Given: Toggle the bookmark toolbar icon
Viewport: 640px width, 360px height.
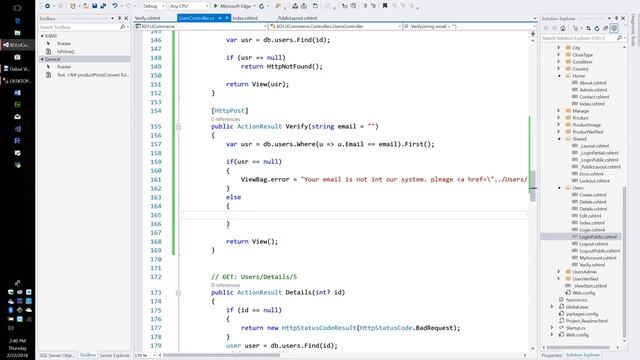Looking at the screenshot, I should coord(384,6).
